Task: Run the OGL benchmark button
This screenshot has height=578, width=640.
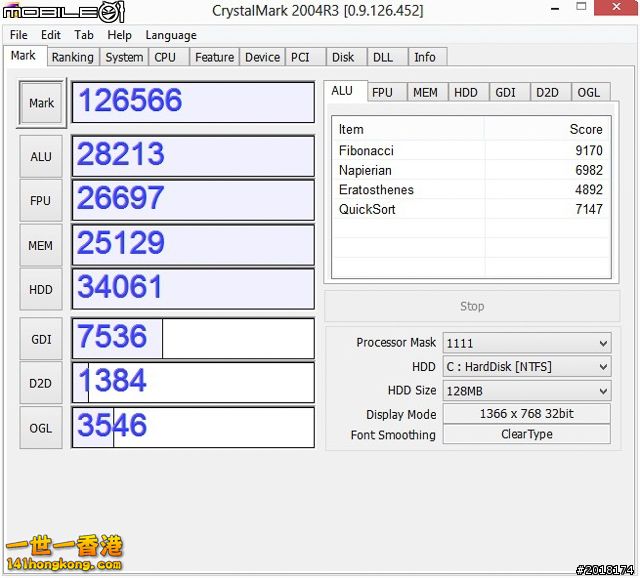Action: tap(41, 428)
